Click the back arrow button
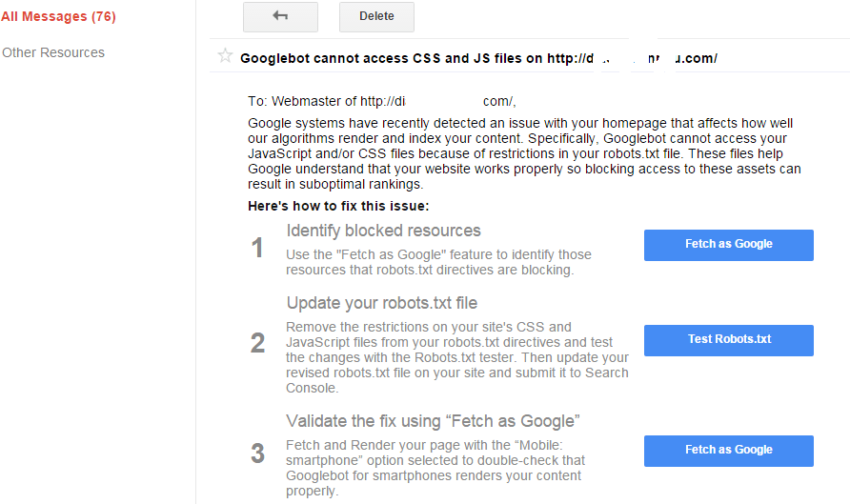 (x=280, y=17)
